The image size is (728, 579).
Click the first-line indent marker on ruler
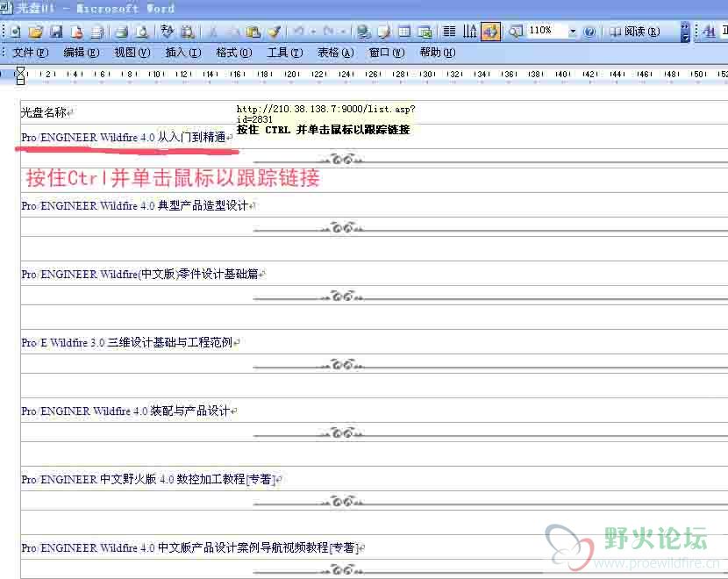tap(20, 70)
